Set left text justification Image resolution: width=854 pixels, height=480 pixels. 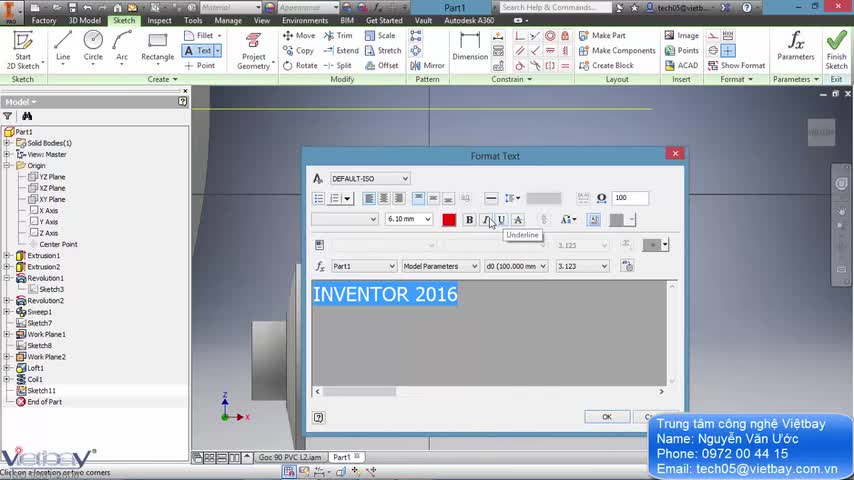pyautogui.click(x=369, y=198)
